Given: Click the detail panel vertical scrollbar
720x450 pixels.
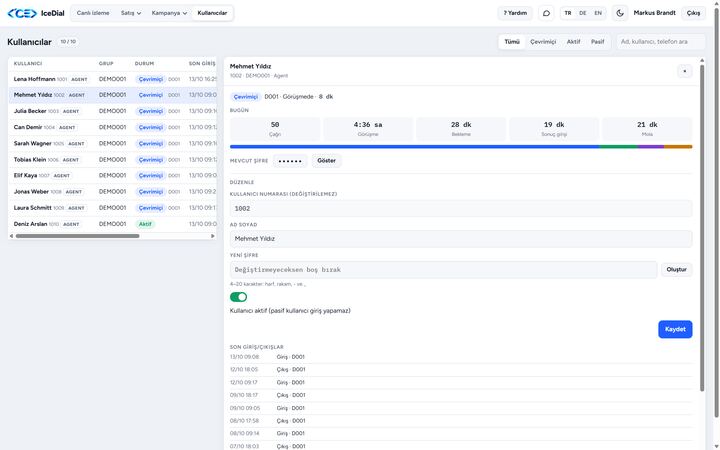Looking at the screenshot, I should click(x=702, y=228).
